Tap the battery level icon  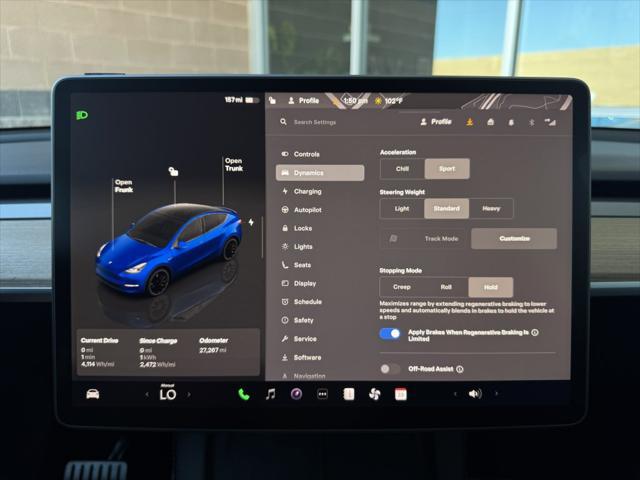click(252, 100)
